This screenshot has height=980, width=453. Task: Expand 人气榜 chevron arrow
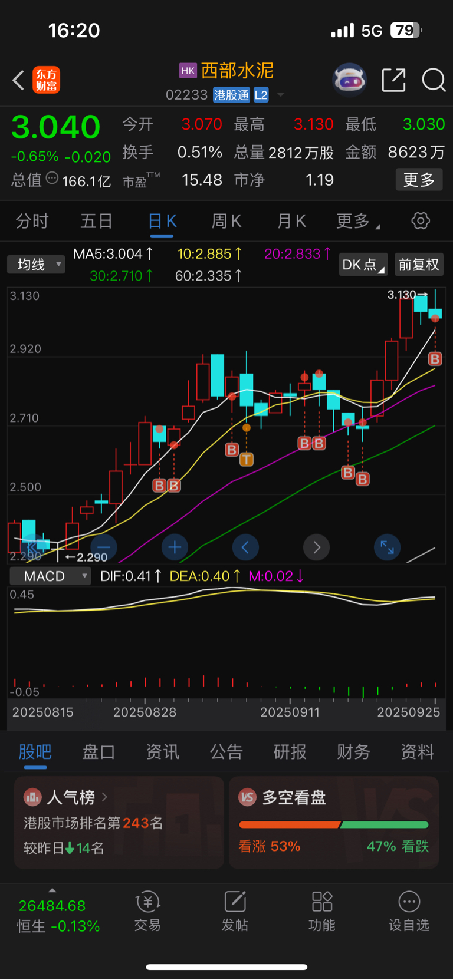click(104, 797)
